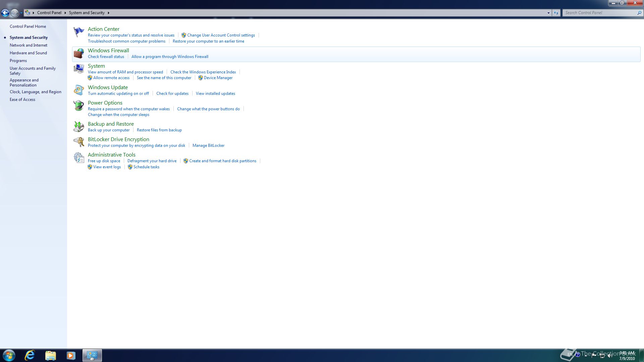Click the System computer icon
644x362 pixels.
[x=78, y=69]
